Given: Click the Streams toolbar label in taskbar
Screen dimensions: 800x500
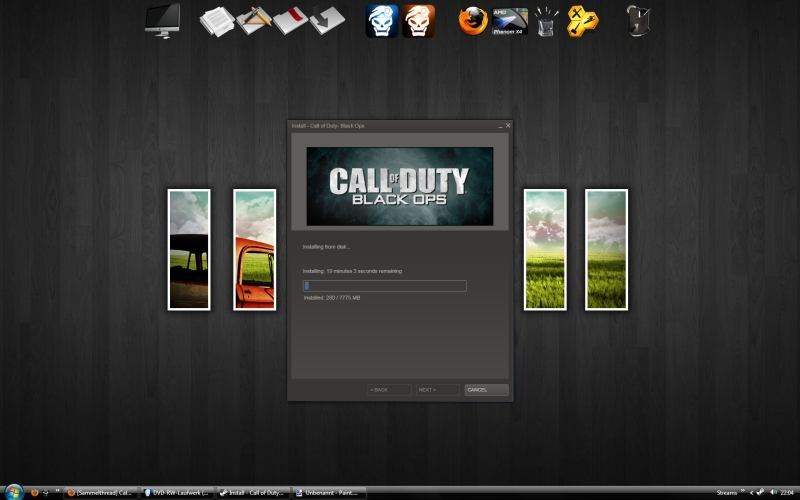Looking at the screenshot, I should [x=727, y=493].
